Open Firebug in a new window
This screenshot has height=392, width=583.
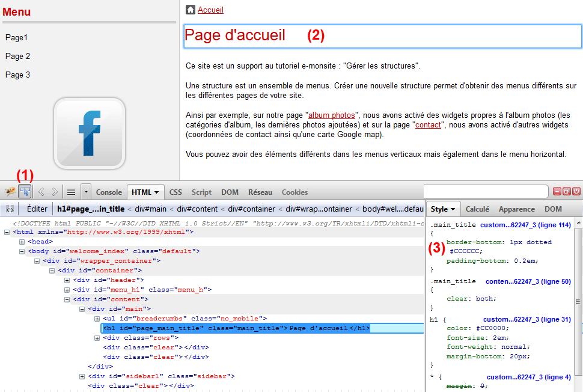pos(567,191)
